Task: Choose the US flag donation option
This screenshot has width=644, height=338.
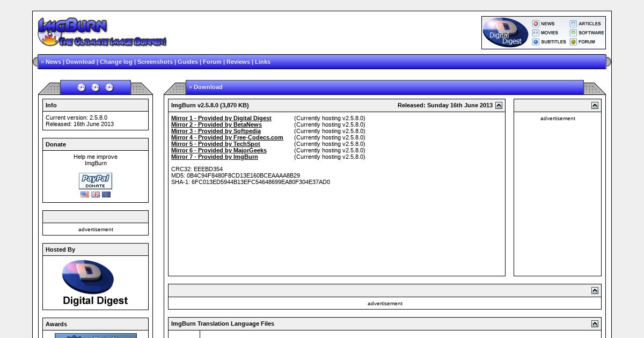Action: tap(85, 195)
